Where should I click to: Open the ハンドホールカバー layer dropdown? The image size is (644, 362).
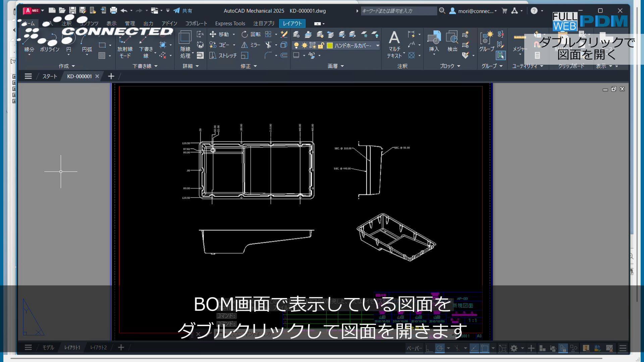377,46
